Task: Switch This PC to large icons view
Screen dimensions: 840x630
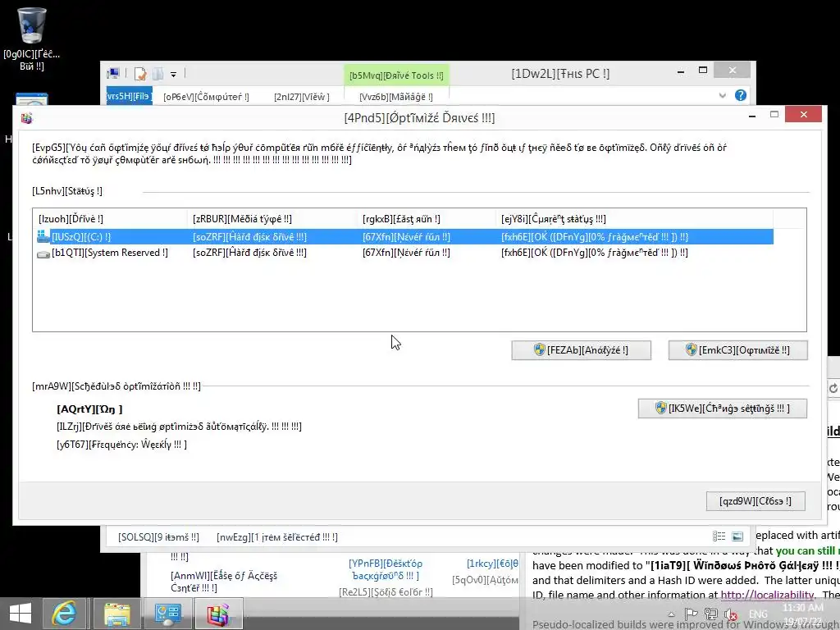Action: pyautogui.click(x=737, y=536)
